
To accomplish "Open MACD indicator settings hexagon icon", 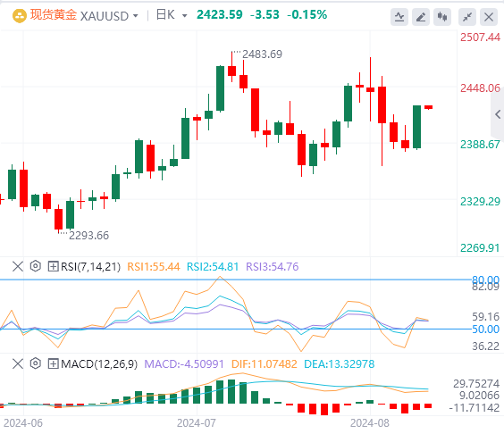I will click(36, 363).
